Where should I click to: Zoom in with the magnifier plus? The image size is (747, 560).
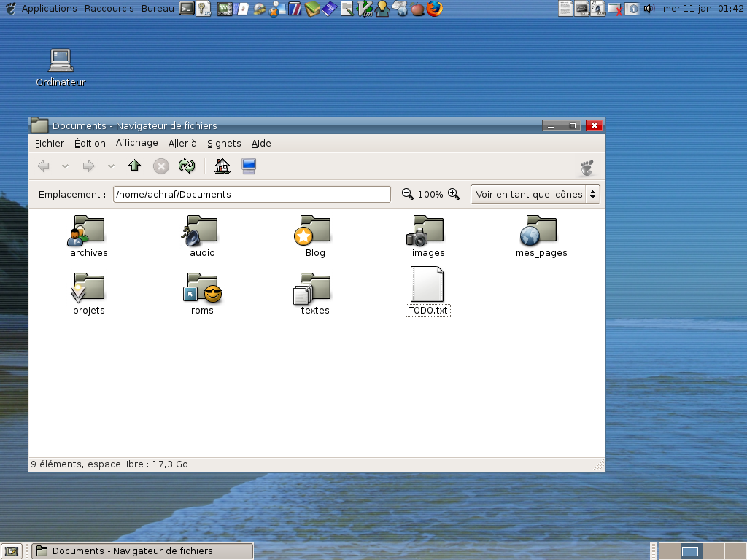pos(454,194)
